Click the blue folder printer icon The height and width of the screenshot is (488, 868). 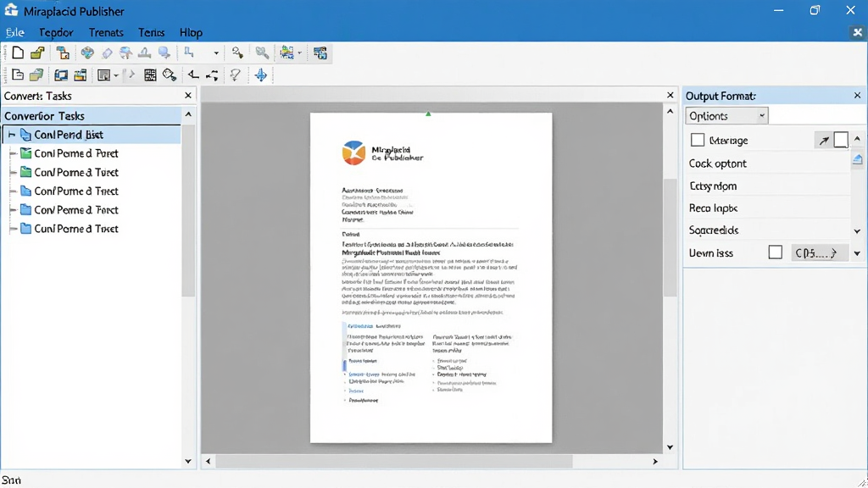(81, 75)
